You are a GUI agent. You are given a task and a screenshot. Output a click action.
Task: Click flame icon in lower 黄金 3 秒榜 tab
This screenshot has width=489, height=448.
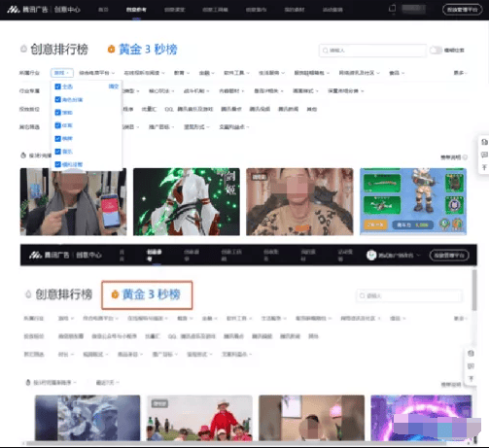(115, 294)
